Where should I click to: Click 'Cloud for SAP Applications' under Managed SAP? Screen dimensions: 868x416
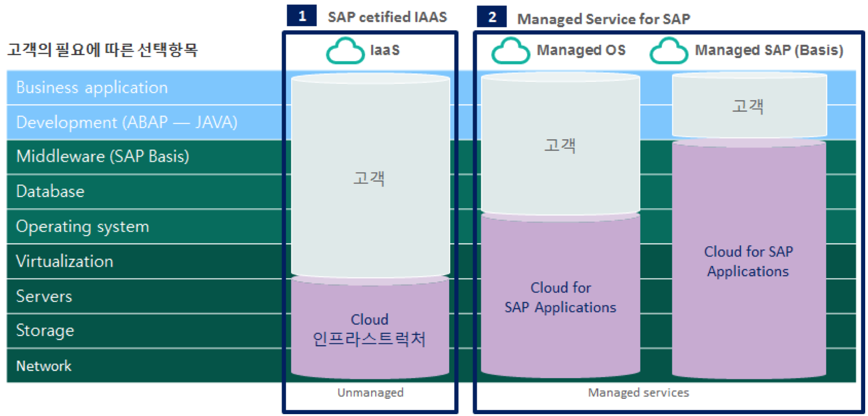[x=748, y=261]
